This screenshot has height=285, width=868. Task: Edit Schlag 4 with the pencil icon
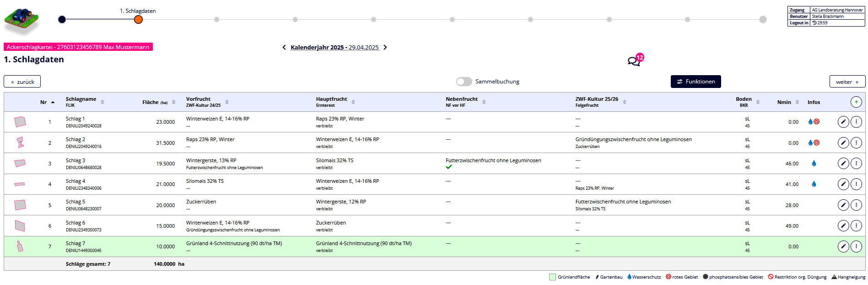click(843, 184)
